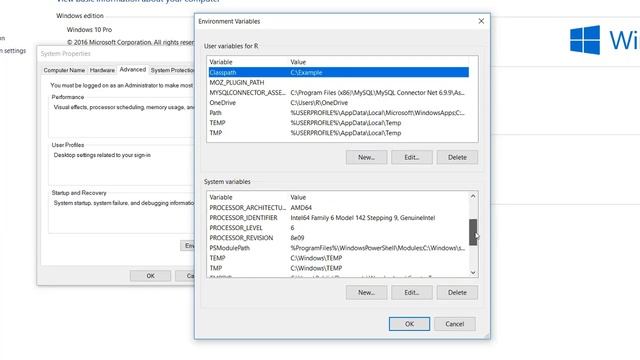
Task: Click New... under User variables
Action: point(366,157)
